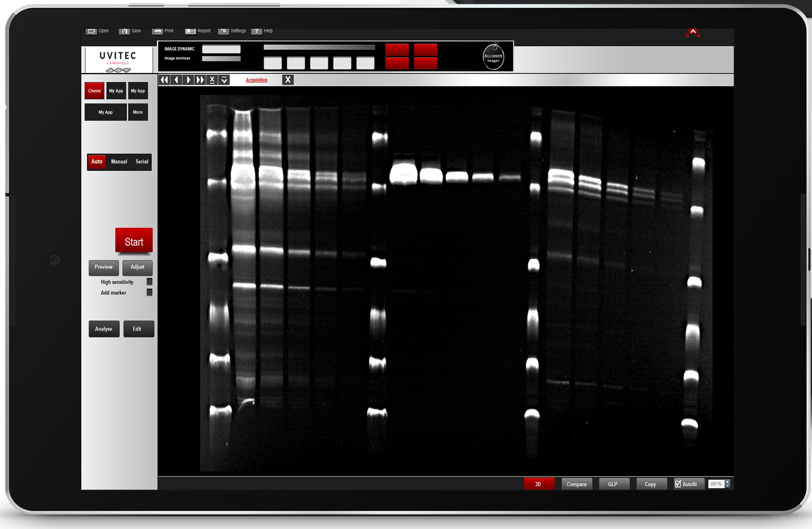Skip to last image with double-right arrow
Image resolution: width=812 pixels, height=529 pixels.
(200, 80)
